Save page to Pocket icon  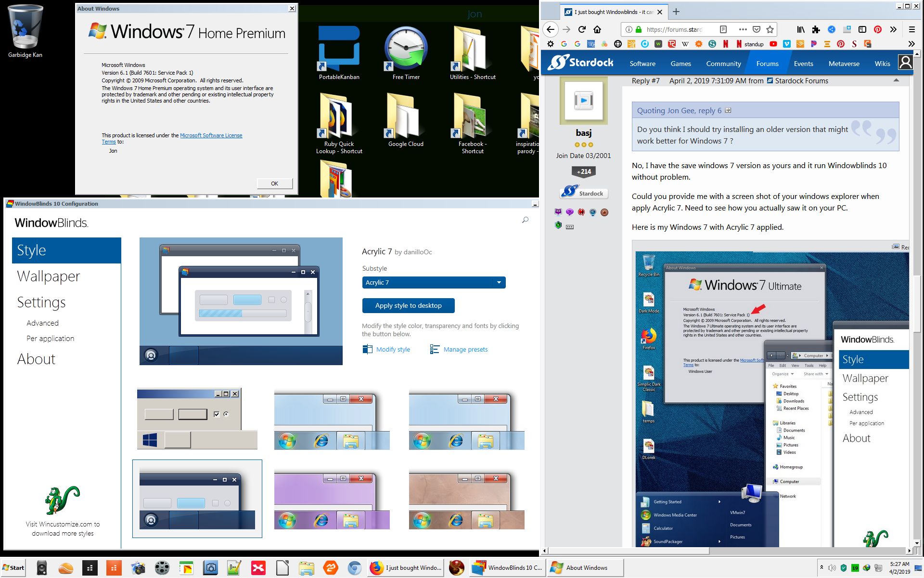(757, 29)
